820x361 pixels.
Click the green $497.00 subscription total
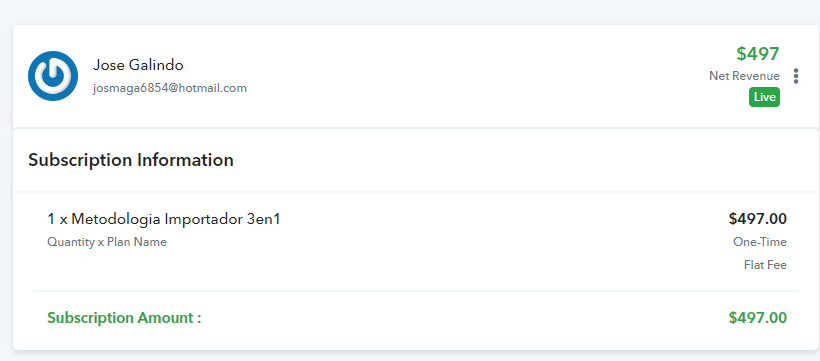[x=757, y=318]
